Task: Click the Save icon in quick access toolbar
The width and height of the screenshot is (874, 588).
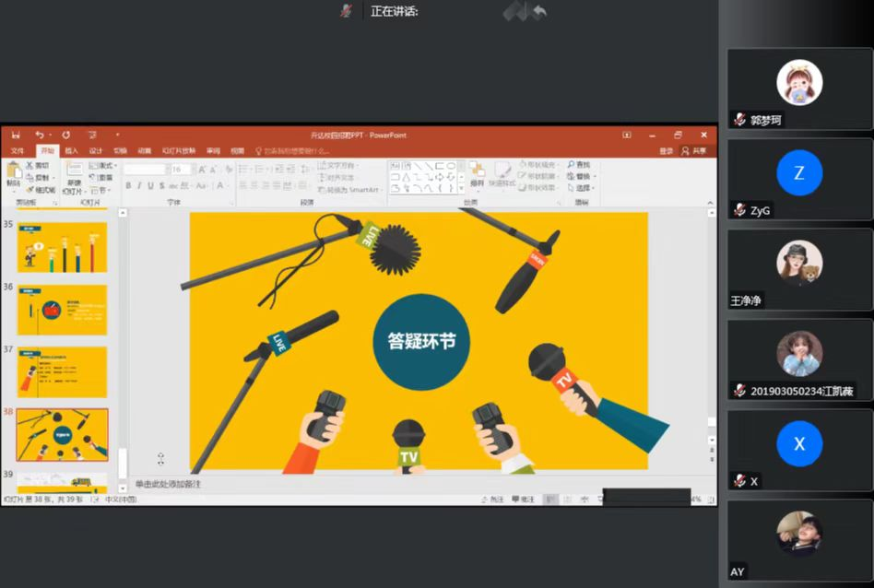Action: pyautogui.click(x=15, y=135)
